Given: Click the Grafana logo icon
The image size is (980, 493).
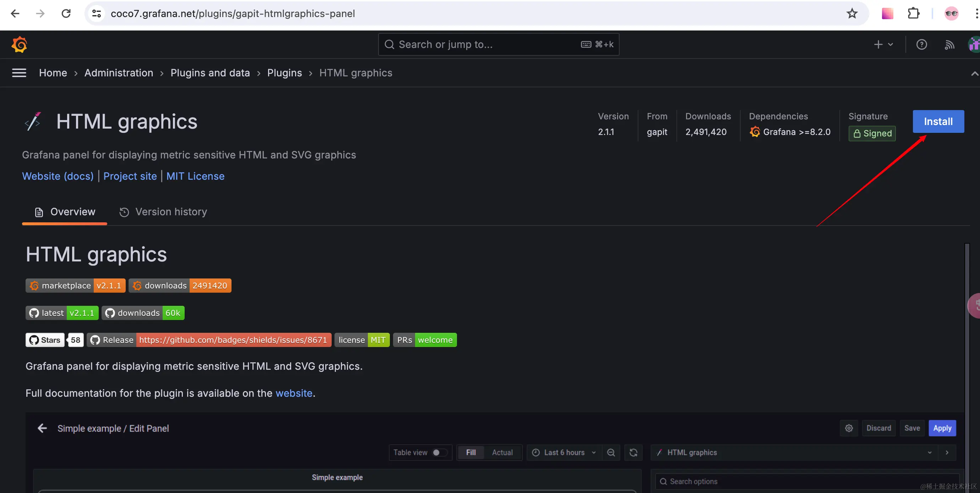Looking at the screenshot, I should (20, 44).
